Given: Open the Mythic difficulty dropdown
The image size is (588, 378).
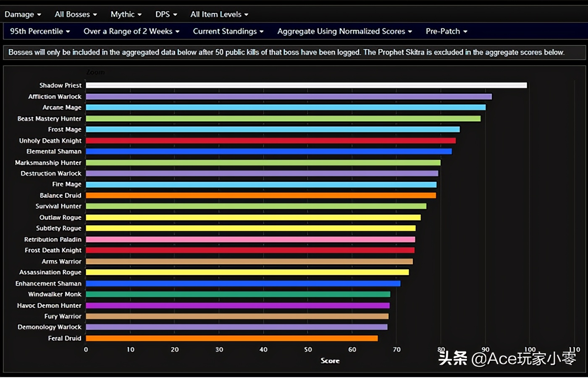Looking at the screenshot, I should point(126,14).
